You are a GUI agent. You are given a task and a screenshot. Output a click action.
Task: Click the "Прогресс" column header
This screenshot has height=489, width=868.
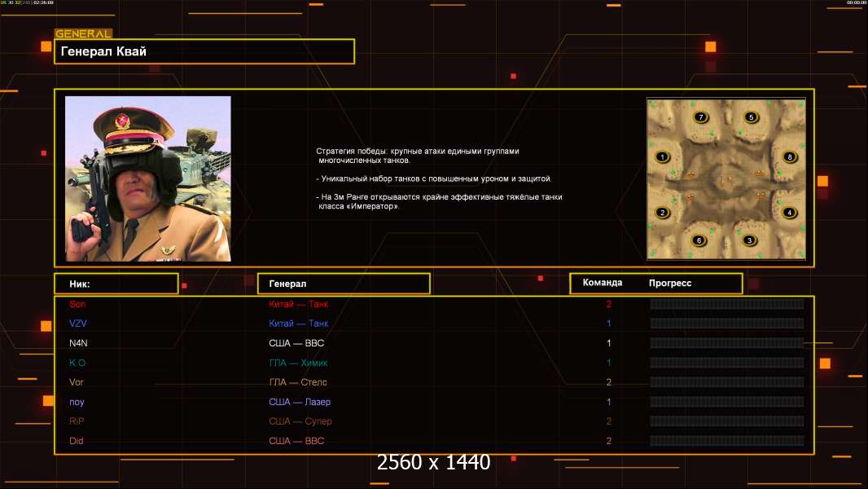(x=670, y=283)
